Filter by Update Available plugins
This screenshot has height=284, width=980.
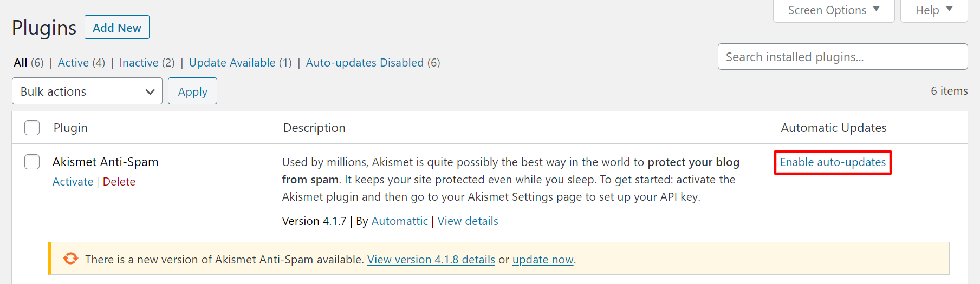[232, 63]
